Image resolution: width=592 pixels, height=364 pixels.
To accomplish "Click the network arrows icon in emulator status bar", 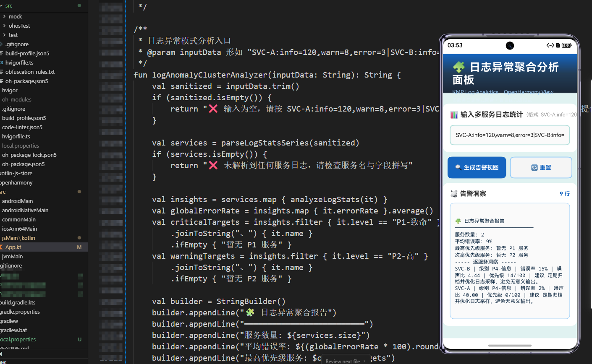I will [550, 45].
